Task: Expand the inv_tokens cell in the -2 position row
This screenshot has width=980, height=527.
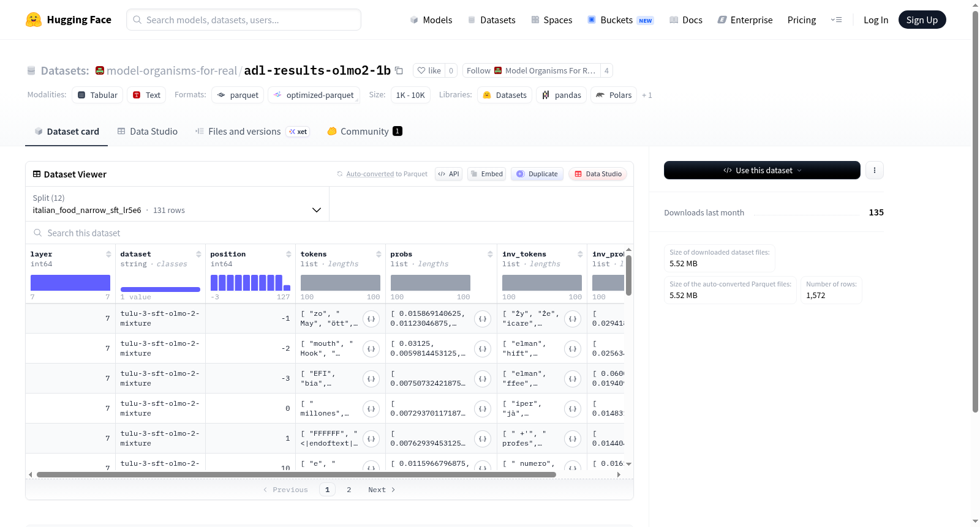Action: (573, 349)
